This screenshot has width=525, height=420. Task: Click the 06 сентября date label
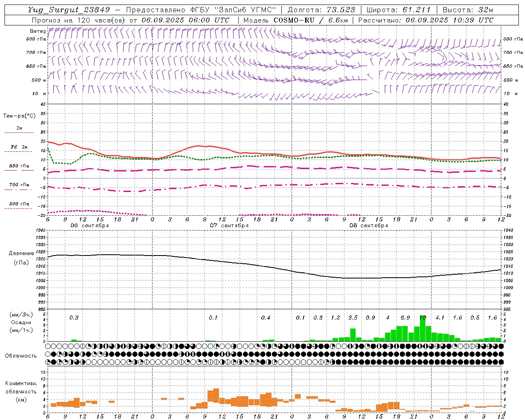tap(89, 226)
